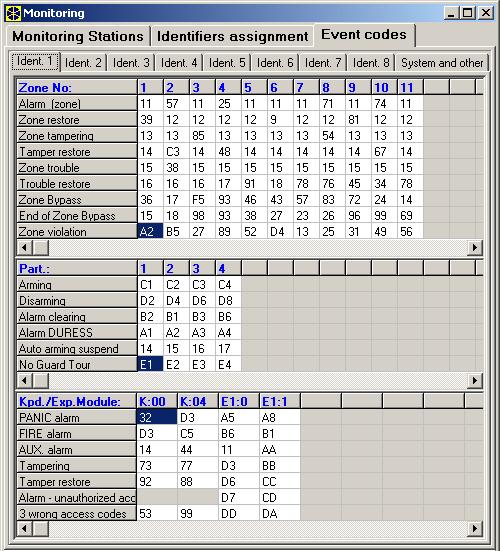
Task: Click Zone trouble cell 38 for zone 2
Action: pos(176,168)
